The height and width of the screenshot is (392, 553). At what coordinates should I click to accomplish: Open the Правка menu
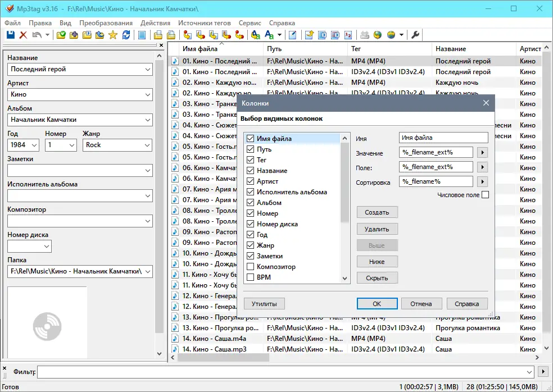(x=40, y=23)
